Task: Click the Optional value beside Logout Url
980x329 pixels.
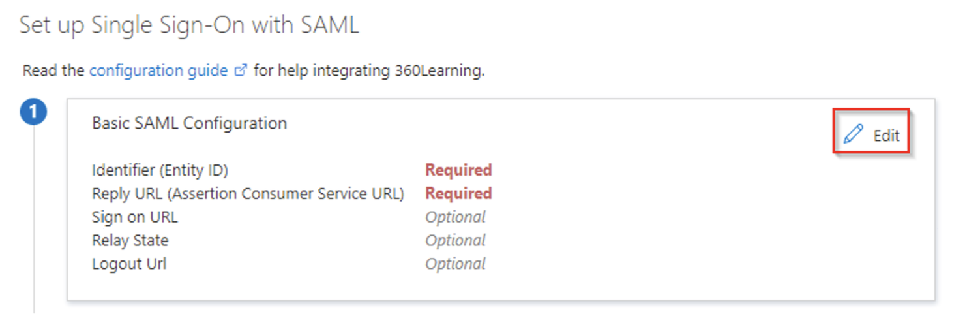Action: point(455,264)
